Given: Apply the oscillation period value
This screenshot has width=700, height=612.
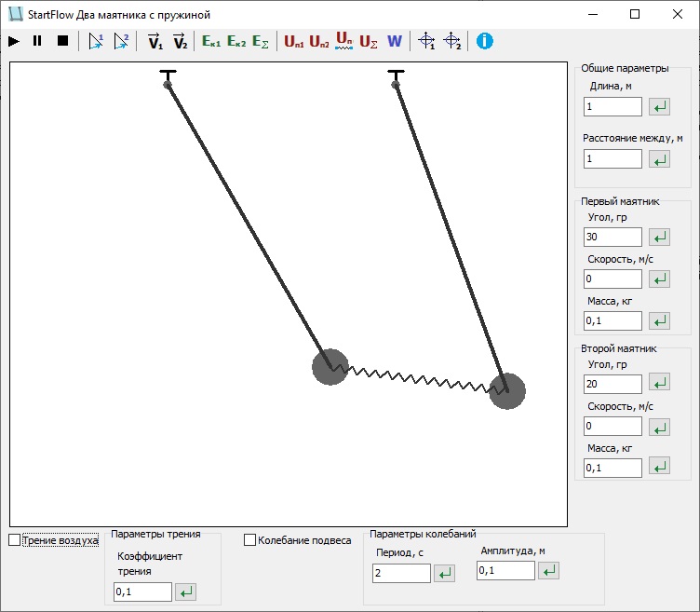Looking at the screenshot, I should 445,573.
